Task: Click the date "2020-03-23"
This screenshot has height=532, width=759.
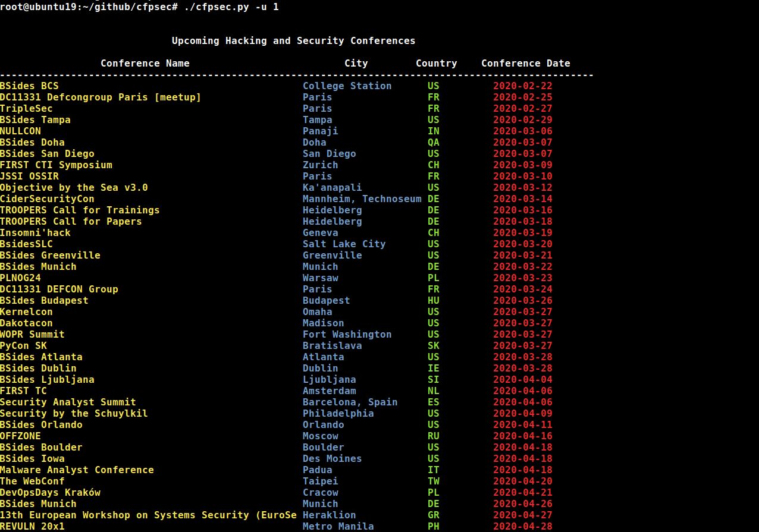Action: [x=523, y=278]
